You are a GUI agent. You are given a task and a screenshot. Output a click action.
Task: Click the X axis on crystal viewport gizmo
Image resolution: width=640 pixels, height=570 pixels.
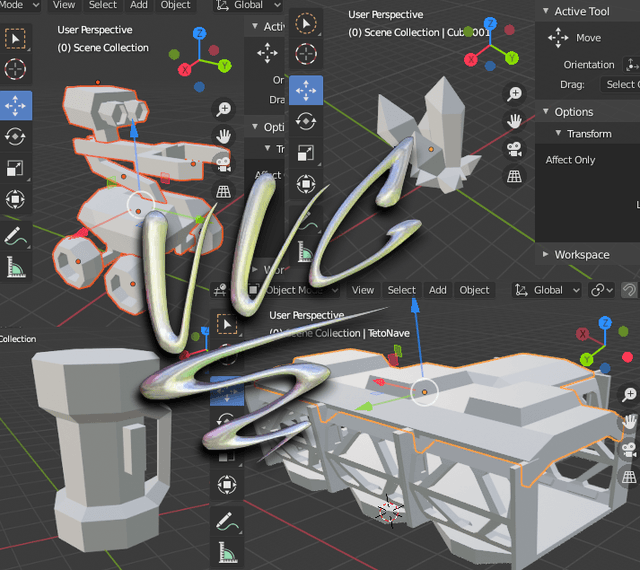tap(471, 60)
